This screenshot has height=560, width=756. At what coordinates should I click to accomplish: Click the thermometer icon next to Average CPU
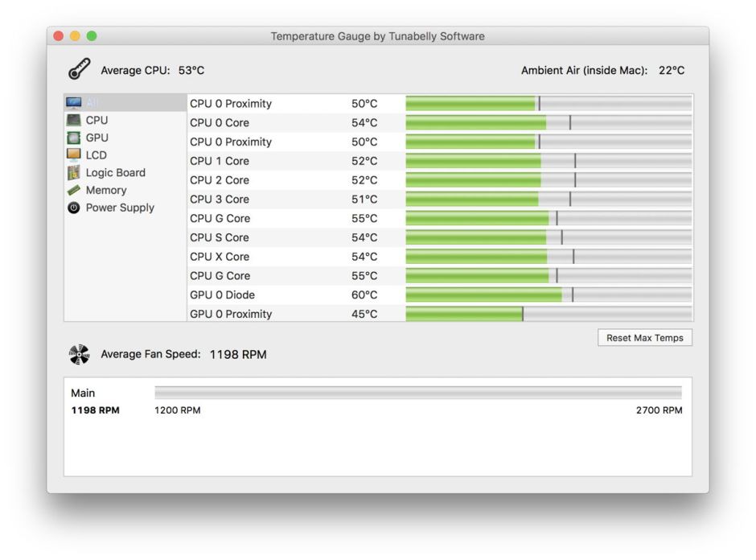(78, 68)
